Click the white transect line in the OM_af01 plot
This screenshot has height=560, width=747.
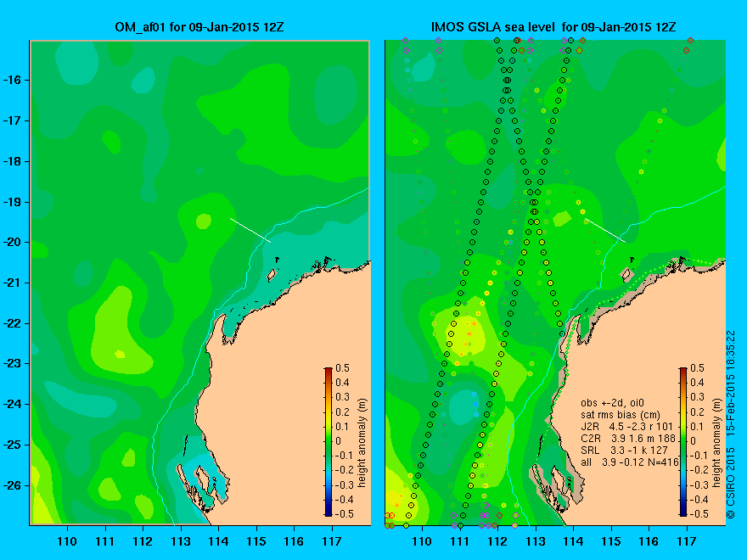click(250, 230)
